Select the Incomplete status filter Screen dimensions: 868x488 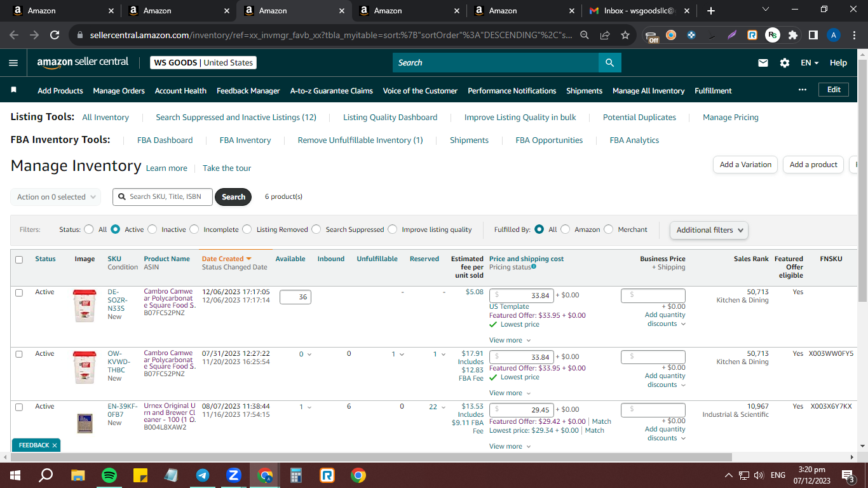coord(194,229)
